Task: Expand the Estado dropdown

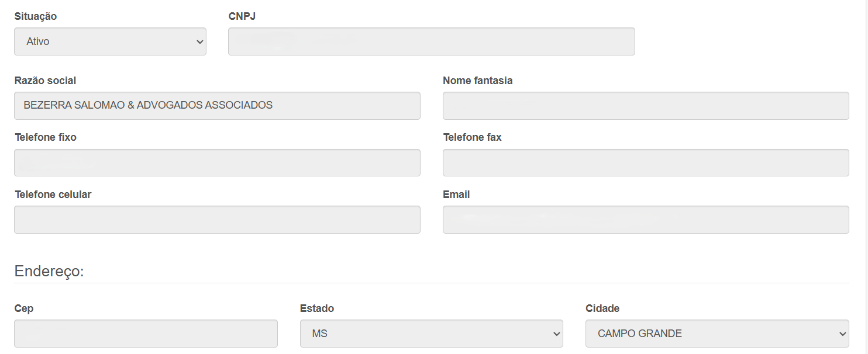Action: tap(431, 333)
